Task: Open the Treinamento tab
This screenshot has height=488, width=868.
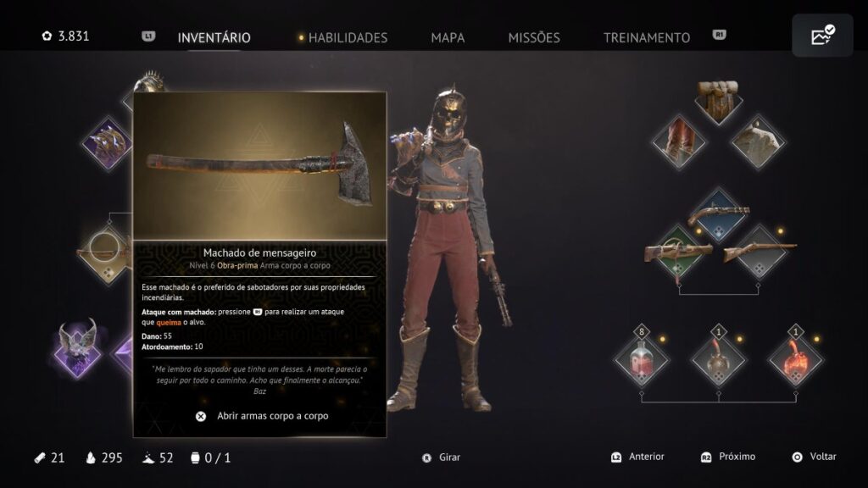Action: coord(647,37)
